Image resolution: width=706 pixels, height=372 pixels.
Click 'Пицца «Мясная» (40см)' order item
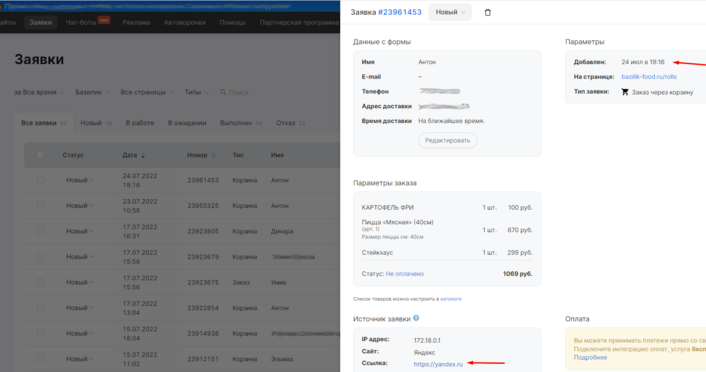point(397,222)
